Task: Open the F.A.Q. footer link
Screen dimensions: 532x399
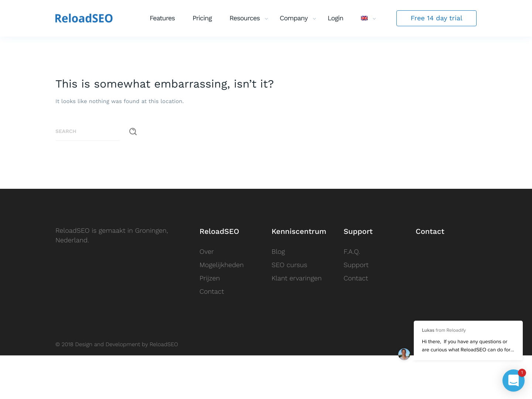Action: (x=352, y=252)
